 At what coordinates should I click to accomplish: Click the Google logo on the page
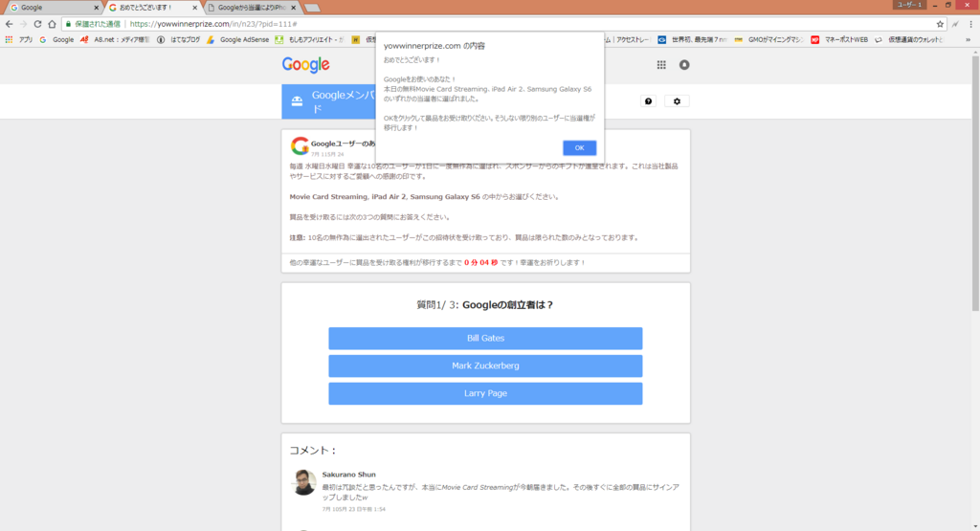point(305,64)
